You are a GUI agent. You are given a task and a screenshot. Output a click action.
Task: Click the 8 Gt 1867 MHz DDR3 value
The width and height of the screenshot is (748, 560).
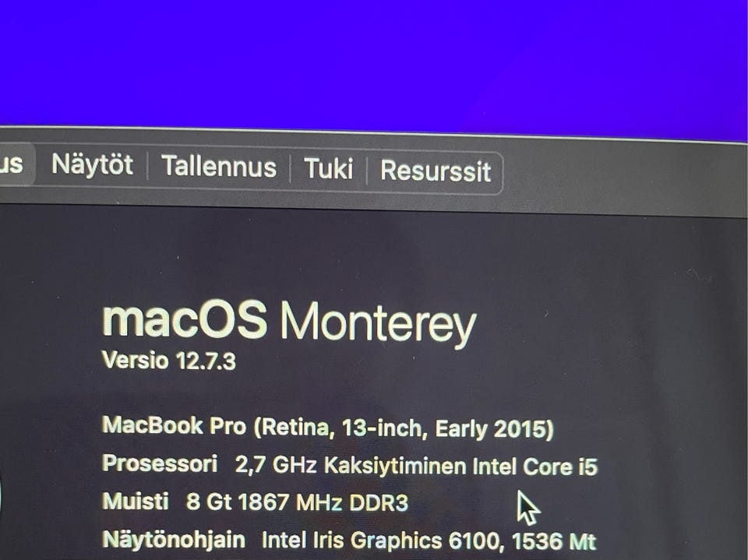click(297, 503)
